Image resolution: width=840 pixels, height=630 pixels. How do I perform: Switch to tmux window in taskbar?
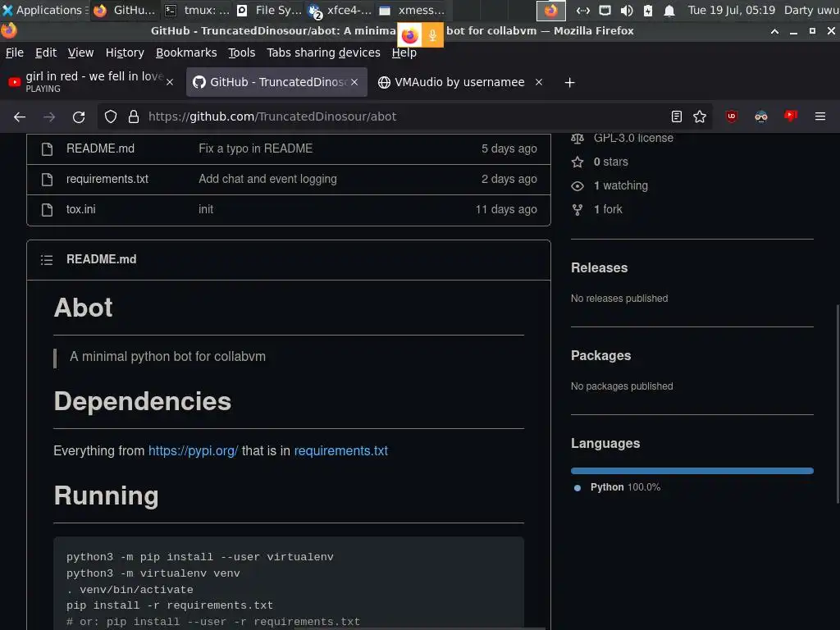point(196,10)
